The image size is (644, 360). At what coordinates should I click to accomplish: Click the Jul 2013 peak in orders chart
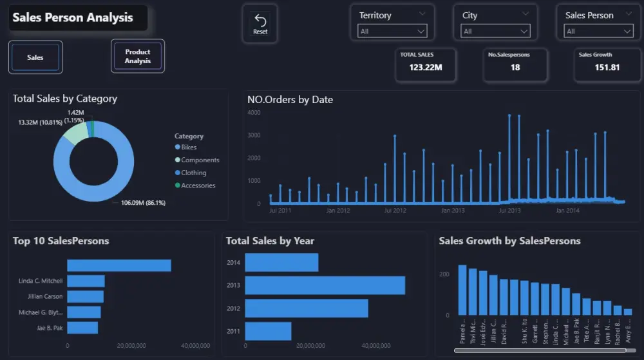click(x=509, y=115)
